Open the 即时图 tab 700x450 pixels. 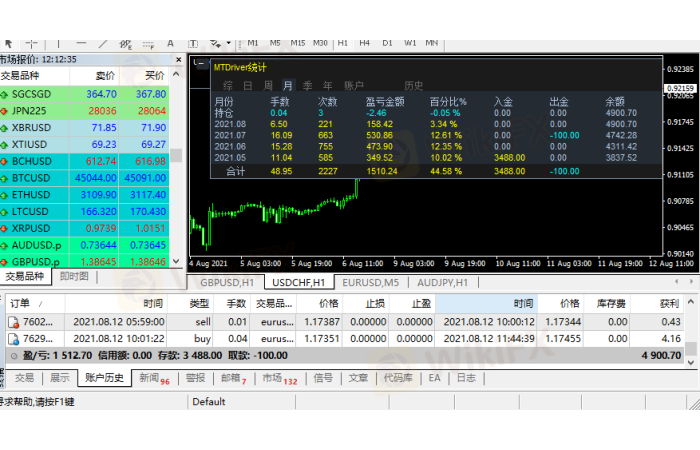pos(74,276)
